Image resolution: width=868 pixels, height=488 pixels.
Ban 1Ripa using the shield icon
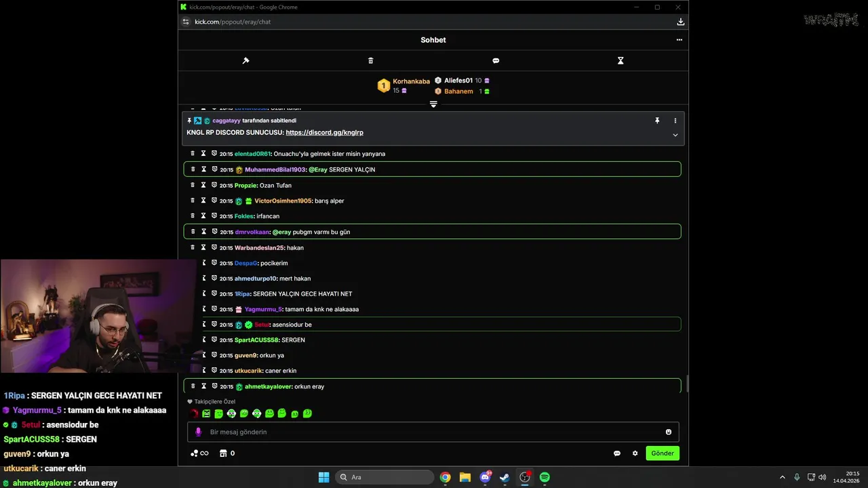coord(214,293)
